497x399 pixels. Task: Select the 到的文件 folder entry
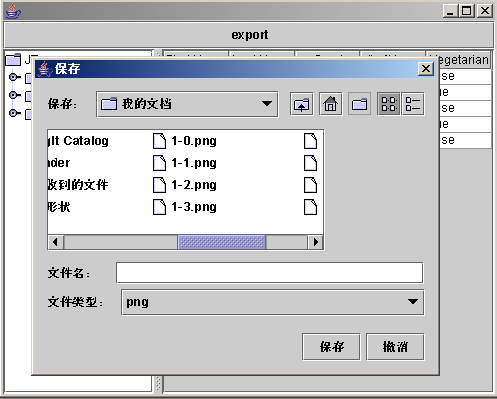(78, 185)
